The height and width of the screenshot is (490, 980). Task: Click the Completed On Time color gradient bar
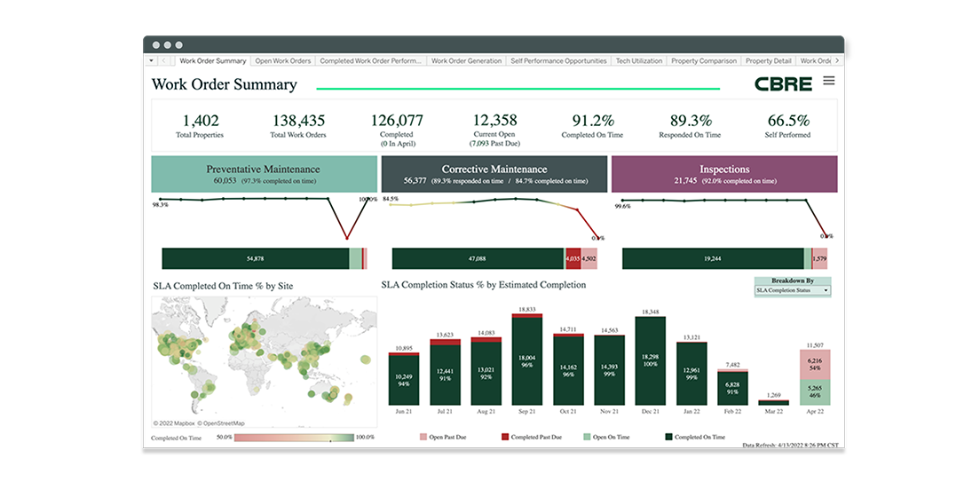pos(293,438)
